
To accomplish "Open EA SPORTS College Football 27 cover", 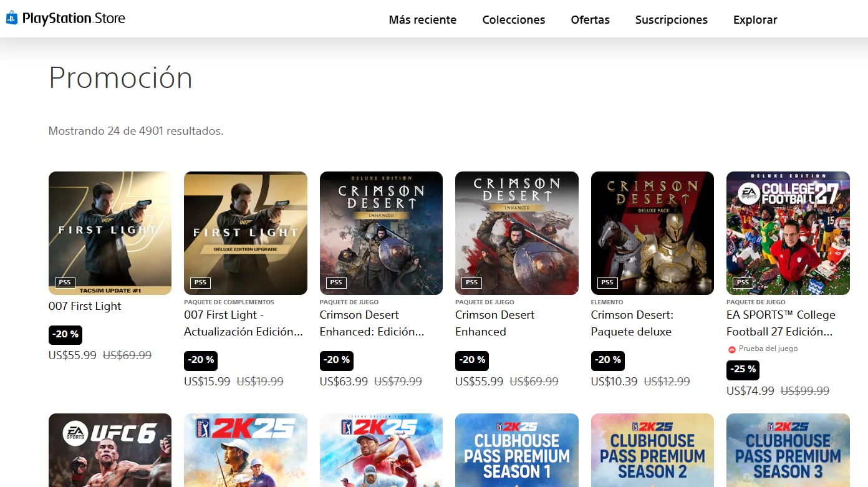I will point(788,233).
